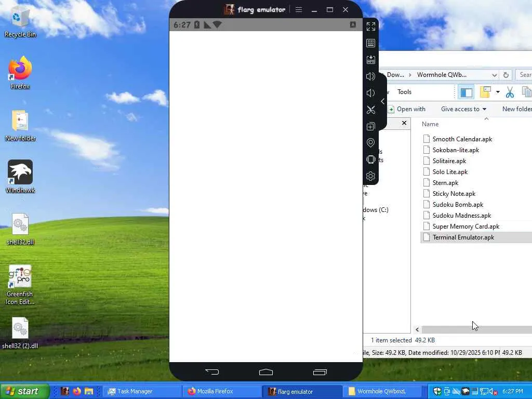Screen dimensions: 532x399
Task: Click Open with in Explorer command bar
Action: click(406, 109)
